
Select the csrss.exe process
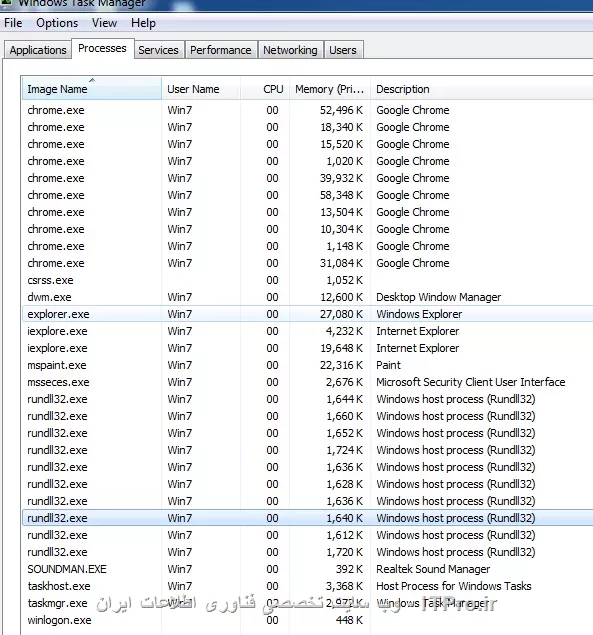click(308, 280)
